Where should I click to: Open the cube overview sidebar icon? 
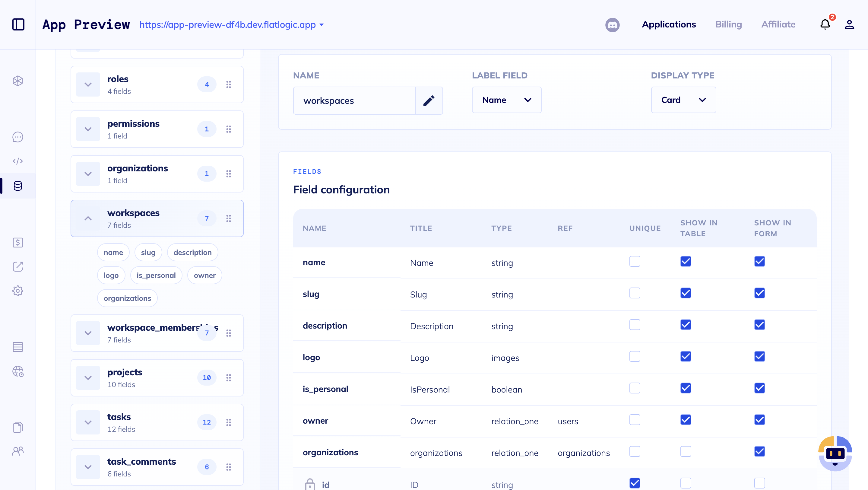coord(18,81)
